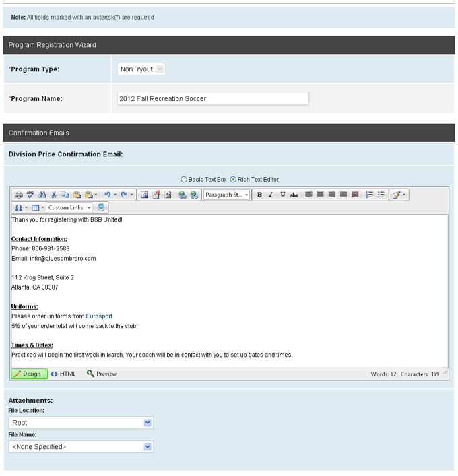This screenshot has height=476, width=458.
Task: Toggle underline formatting
Action: click(282, 195)
